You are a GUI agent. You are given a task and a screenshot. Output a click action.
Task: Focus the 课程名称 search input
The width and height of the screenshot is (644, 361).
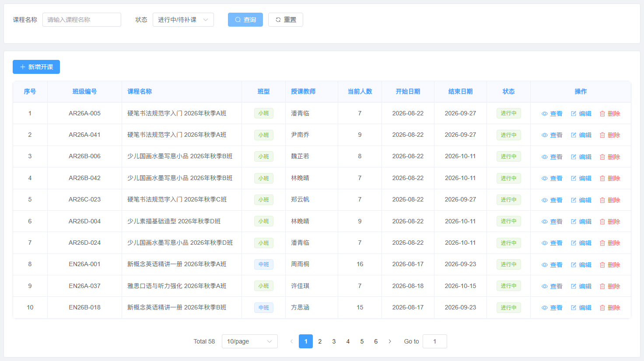[x=82, y=20]
